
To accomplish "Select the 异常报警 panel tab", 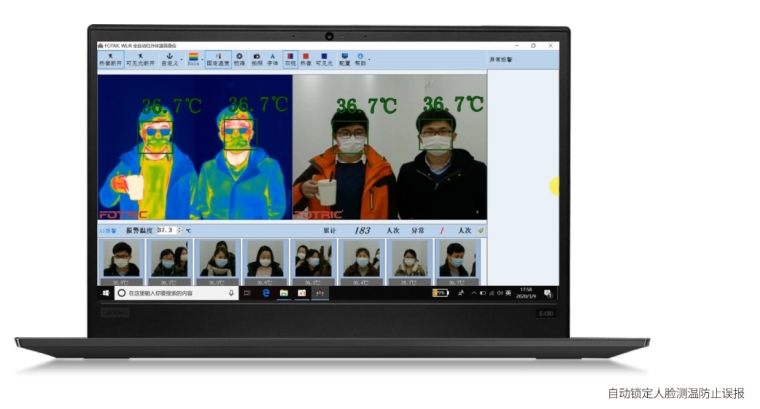I will (500, 60).
